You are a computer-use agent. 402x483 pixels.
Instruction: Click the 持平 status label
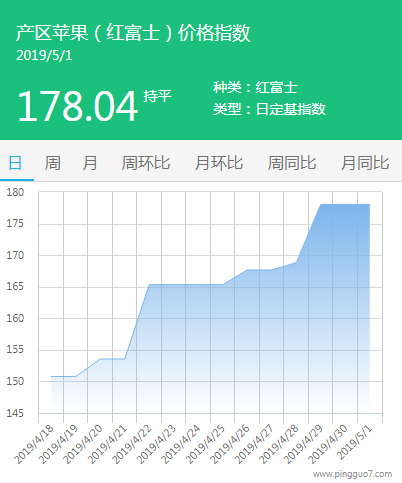157,96
